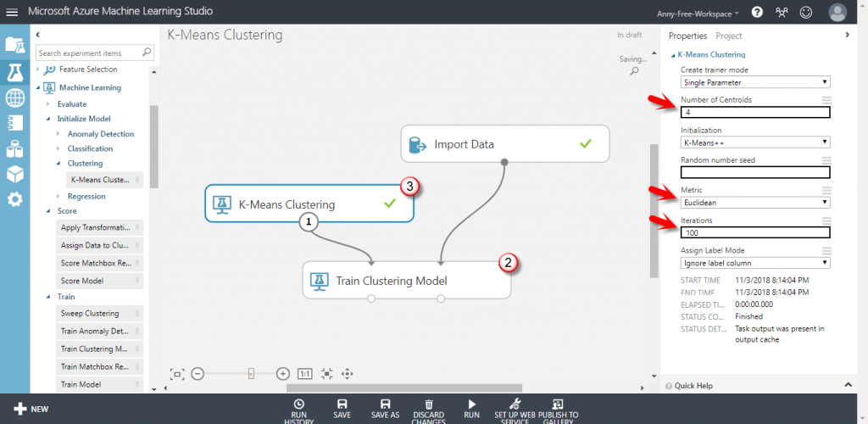Open the Web Services globe icon
868x424 pixels.
15,98
